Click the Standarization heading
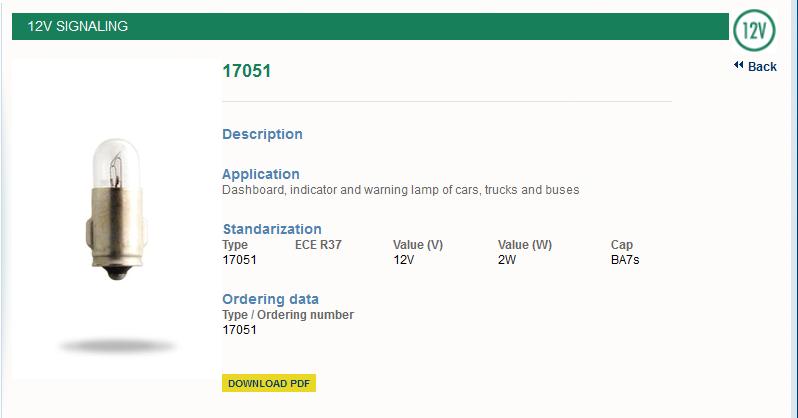The height and width of the screenshot is (418, 798). pos(272,229)
